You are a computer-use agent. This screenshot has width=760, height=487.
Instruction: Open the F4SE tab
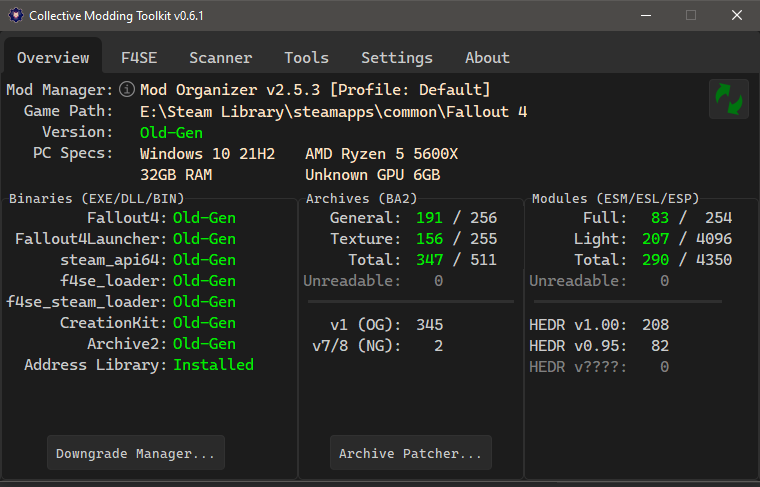(139, 58)
